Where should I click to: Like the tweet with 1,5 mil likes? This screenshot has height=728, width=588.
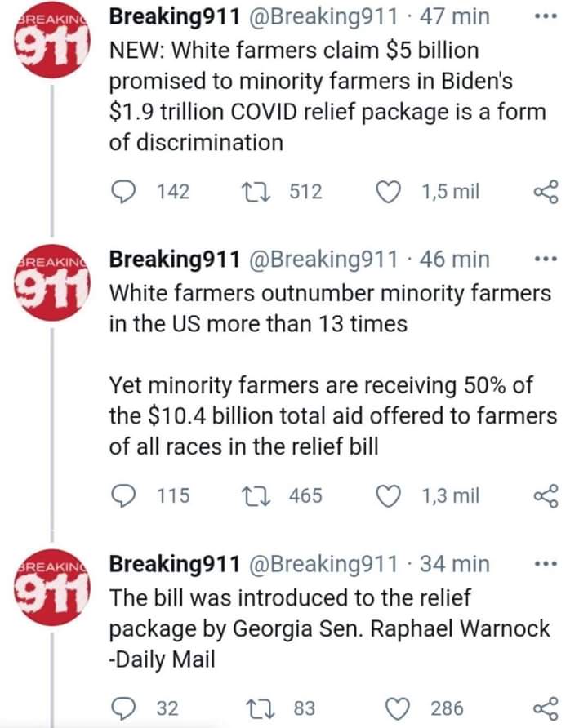tap(390, 192)
